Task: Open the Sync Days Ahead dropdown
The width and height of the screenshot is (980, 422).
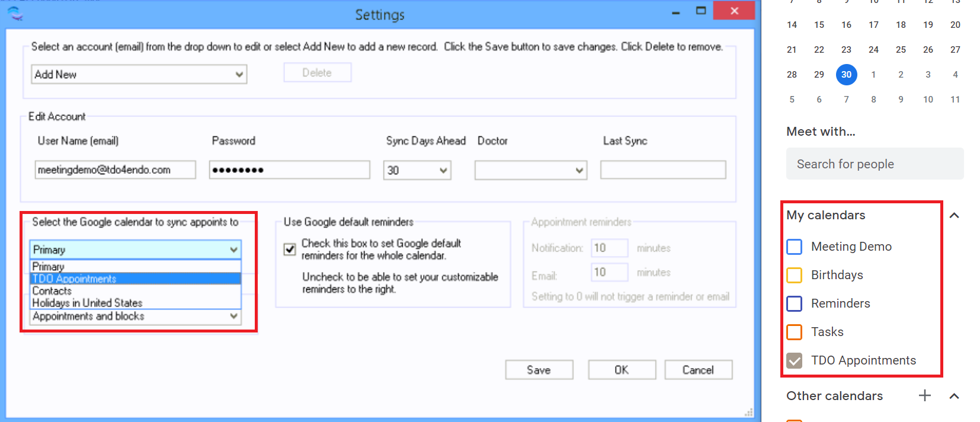Action: click(x=443, y=171)
